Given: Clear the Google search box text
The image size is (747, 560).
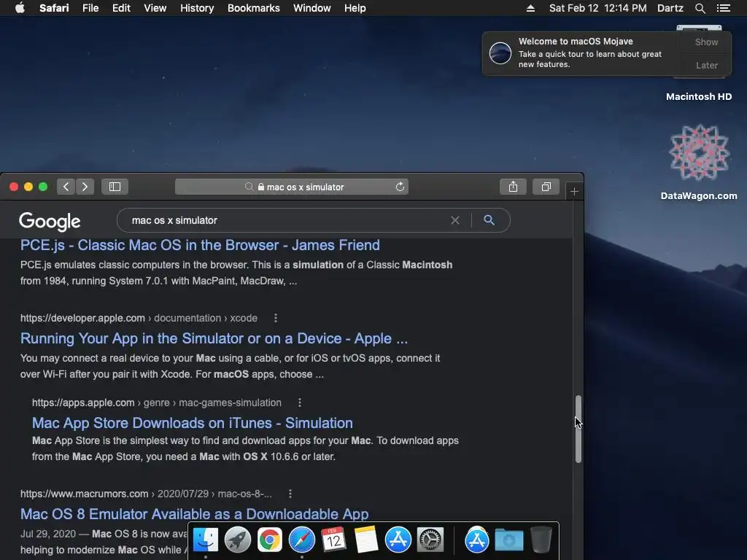Looking at the screenshot, I should point(455,220).
